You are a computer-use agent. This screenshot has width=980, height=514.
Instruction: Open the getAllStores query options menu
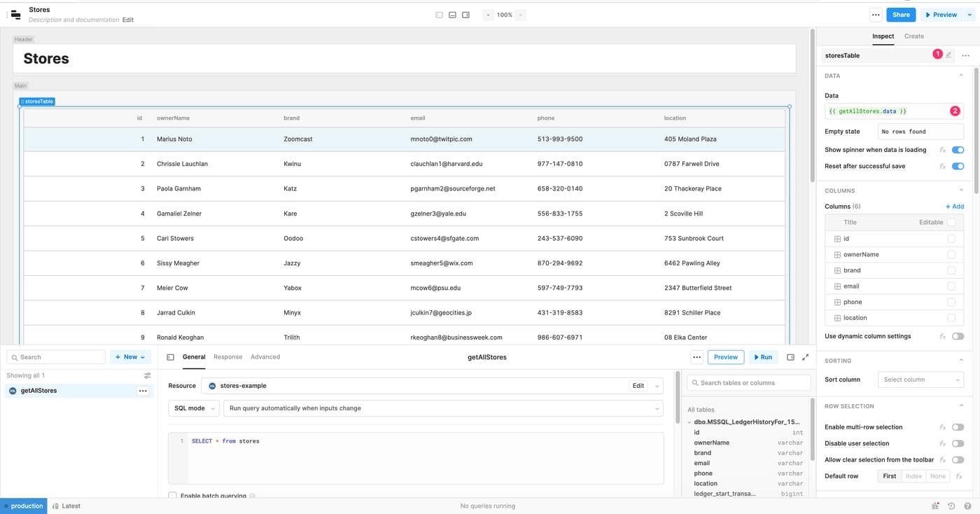pos(143,391)
